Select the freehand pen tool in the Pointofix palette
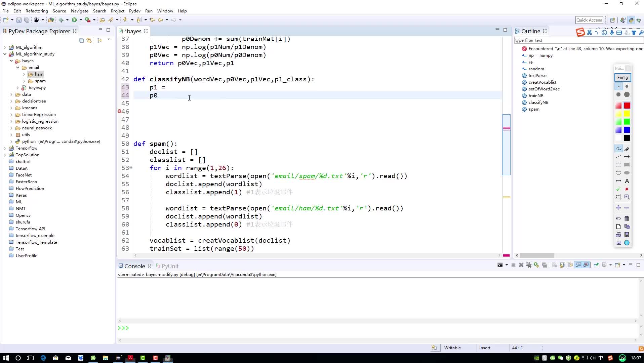This screenshot has width=644, height=363. point(618,149)
